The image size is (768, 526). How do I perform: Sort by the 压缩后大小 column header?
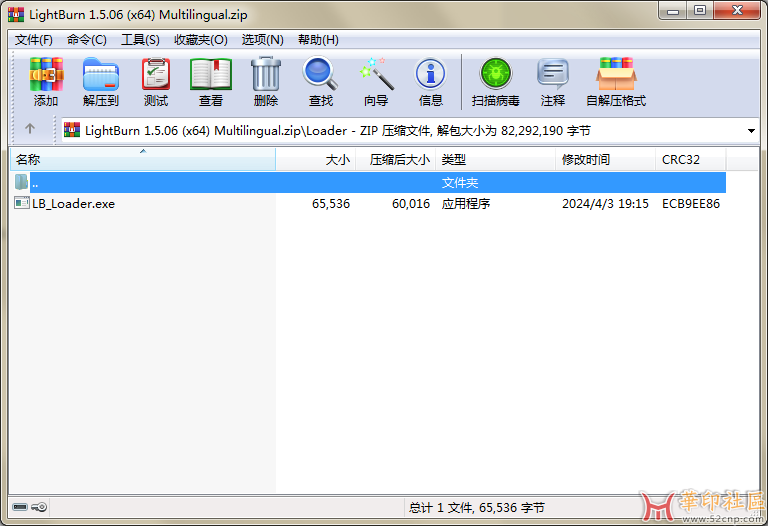point(395,160)
